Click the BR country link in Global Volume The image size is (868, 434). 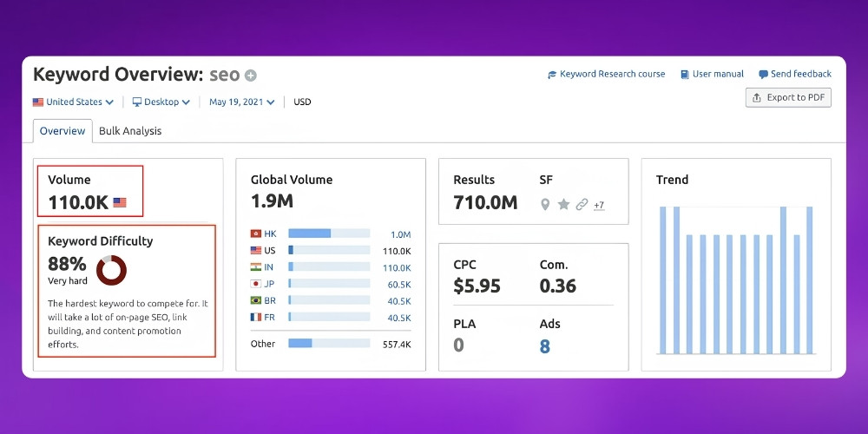(x=270, y=300)
